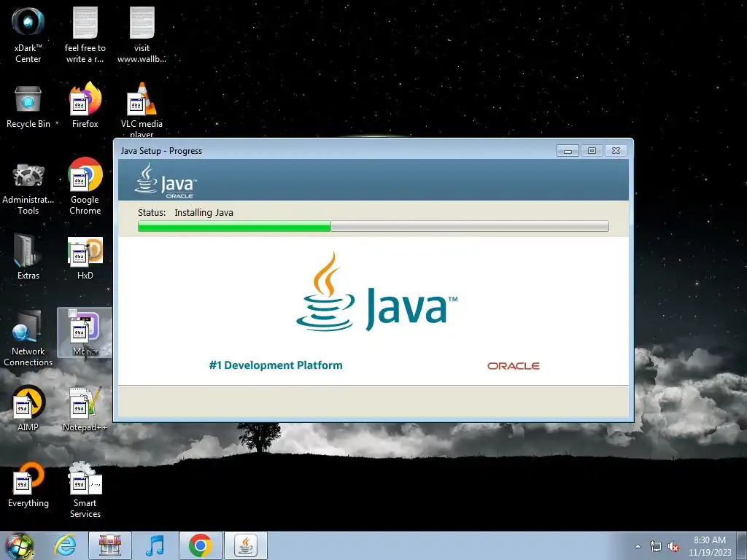Select the VLC media player shortcut
The image size is (747, 560).
(142, 109)
